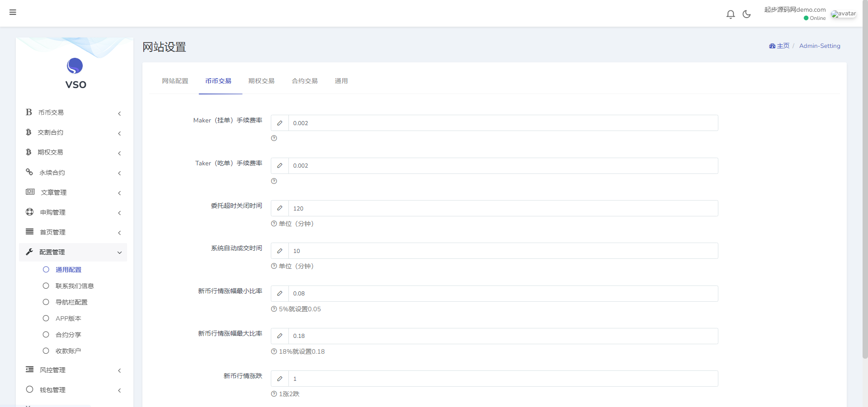Click the pencil icon beside Maker fee rate

point(280,123)
